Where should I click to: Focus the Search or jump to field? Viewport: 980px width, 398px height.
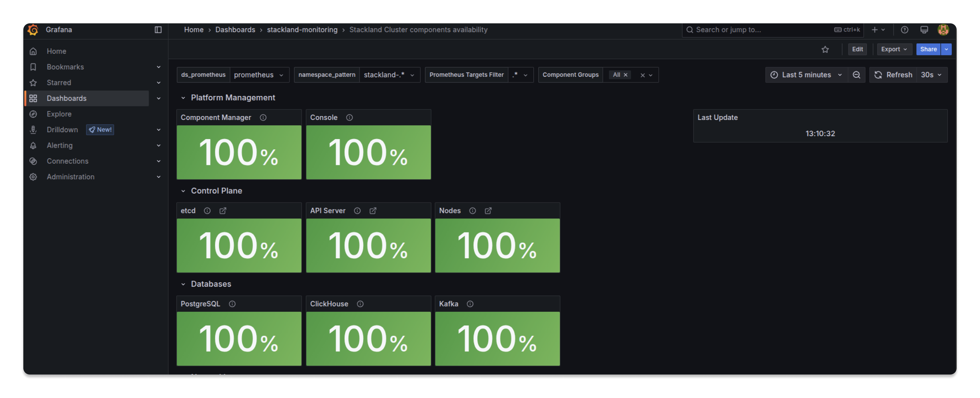point(772,30)
